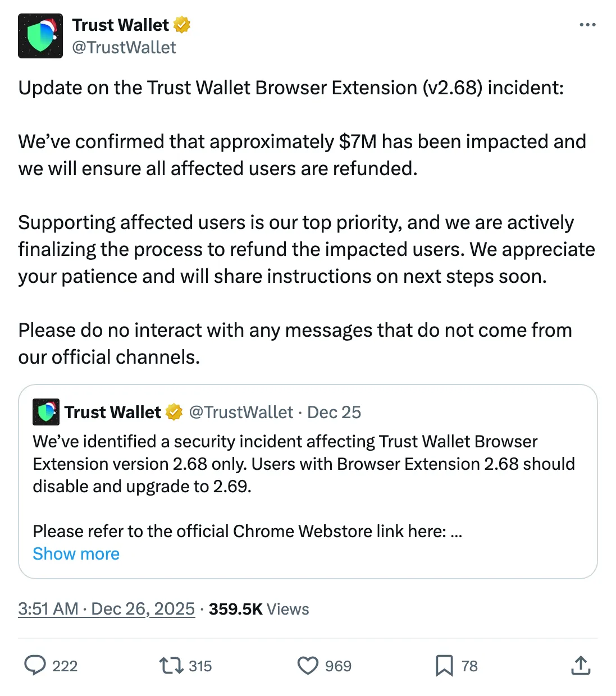Open the share icon menu

tap(581, 666)
